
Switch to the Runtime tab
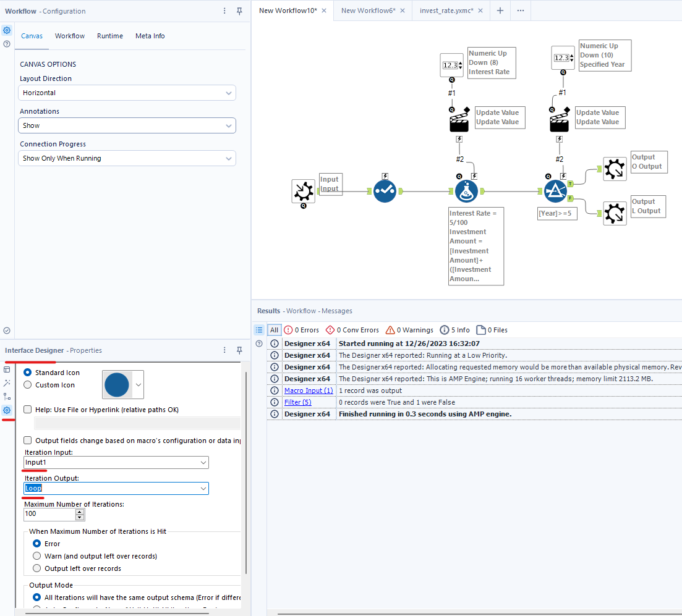point(109,36)
